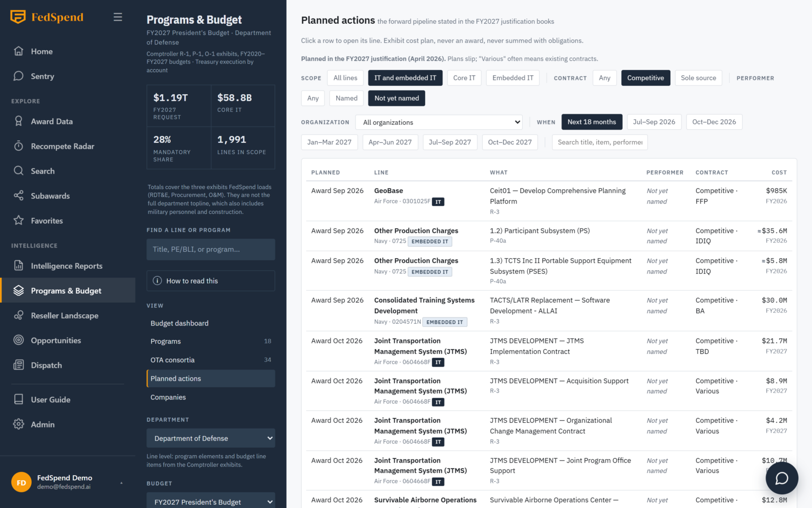
Task: Open the OTA consortia view
Action: click(211, 360)
